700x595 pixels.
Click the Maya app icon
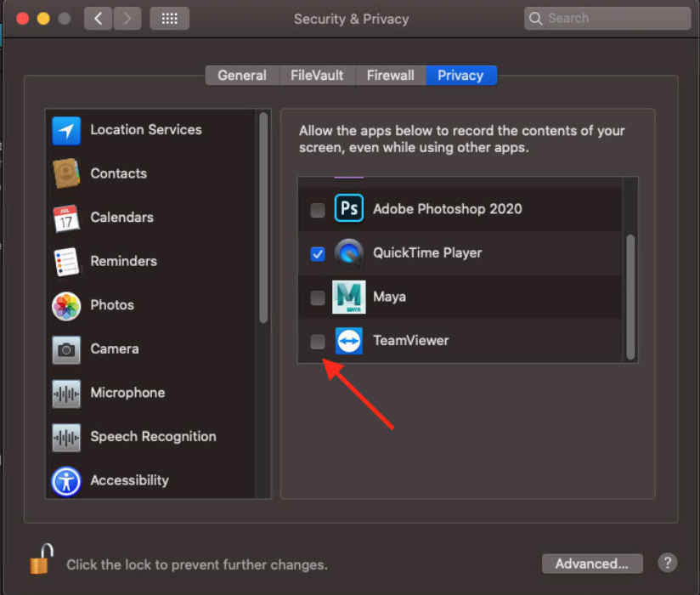(348, 297)
